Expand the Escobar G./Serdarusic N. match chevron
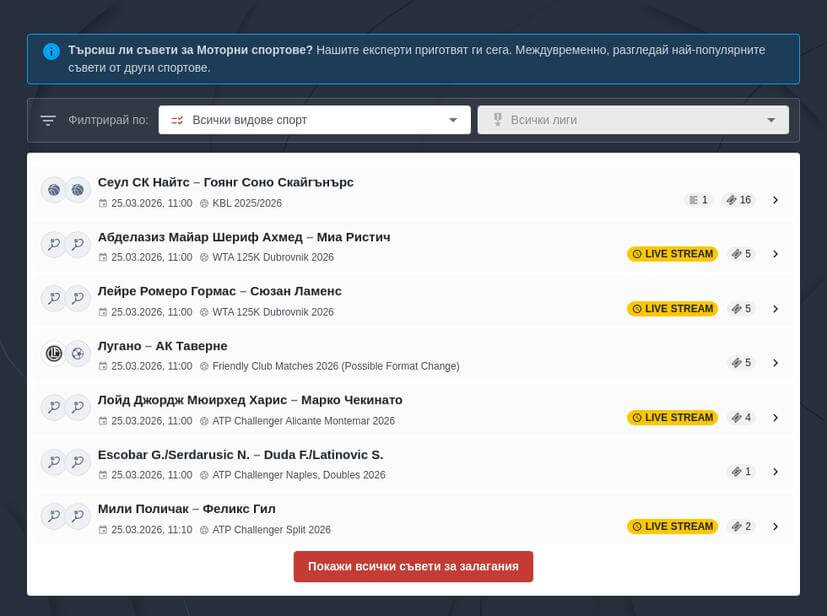The height and width of the screenshot is (616, 827). (775, 472)
